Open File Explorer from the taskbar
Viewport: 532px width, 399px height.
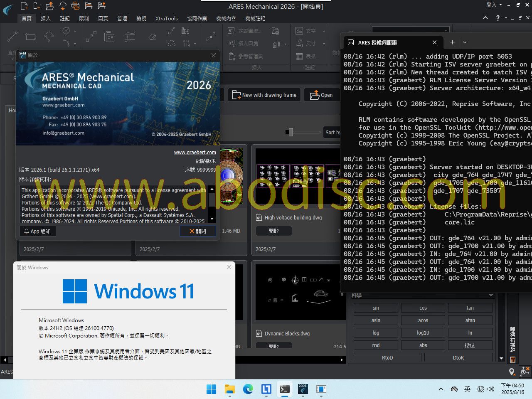click(x=230, y=389)
